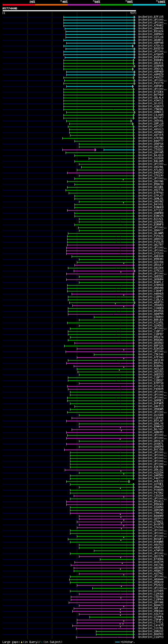Click the purple ~60% identity legend segment
Viewport: 168px width, 644px height.
click(84, 5)
